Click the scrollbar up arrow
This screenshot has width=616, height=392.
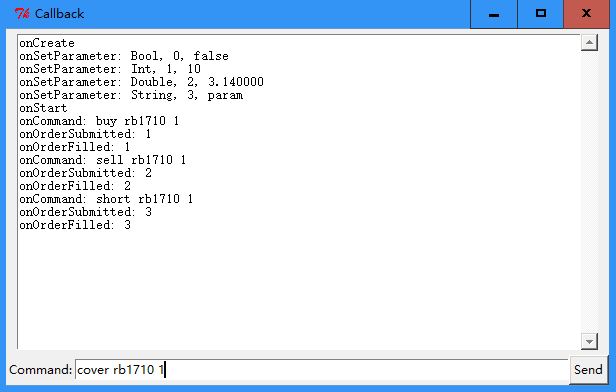589,42
